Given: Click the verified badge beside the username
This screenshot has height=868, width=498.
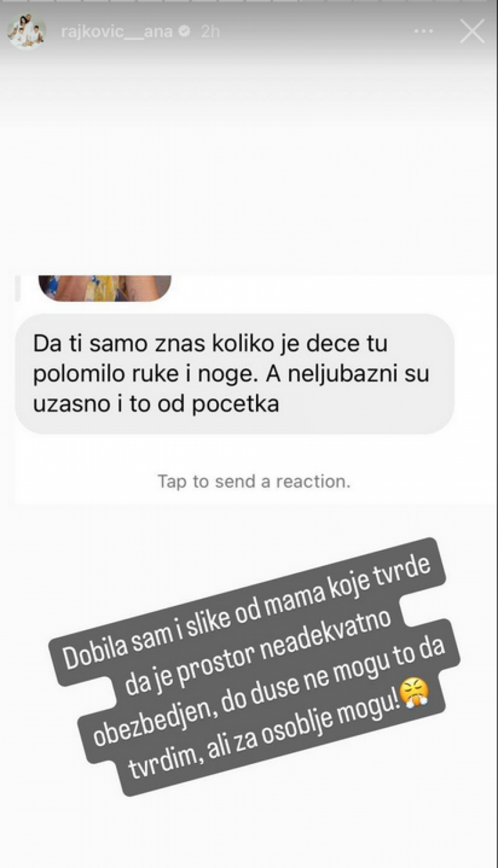Looking at the screenshot, I should 185,32.
